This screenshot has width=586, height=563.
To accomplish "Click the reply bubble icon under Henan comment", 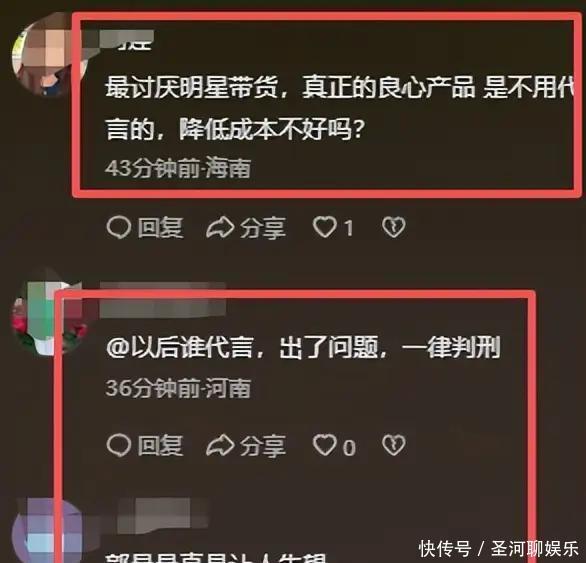I will point(119,446).
